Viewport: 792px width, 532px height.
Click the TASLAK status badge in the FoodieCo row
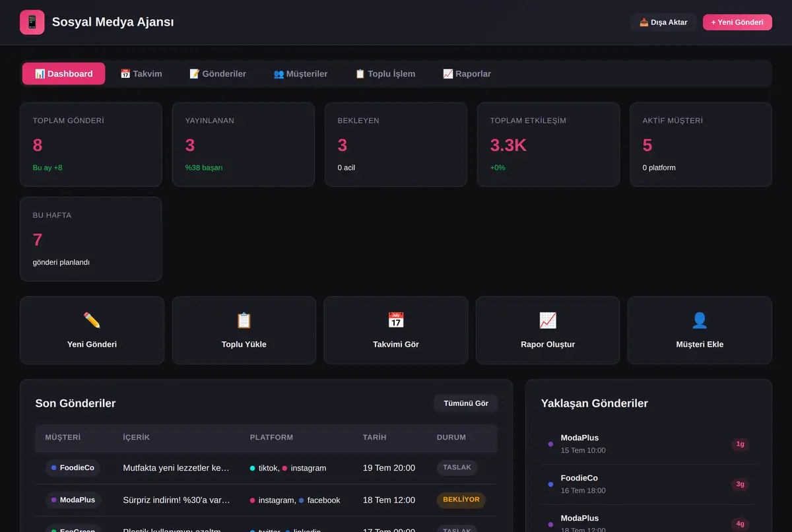click(457, 467)
